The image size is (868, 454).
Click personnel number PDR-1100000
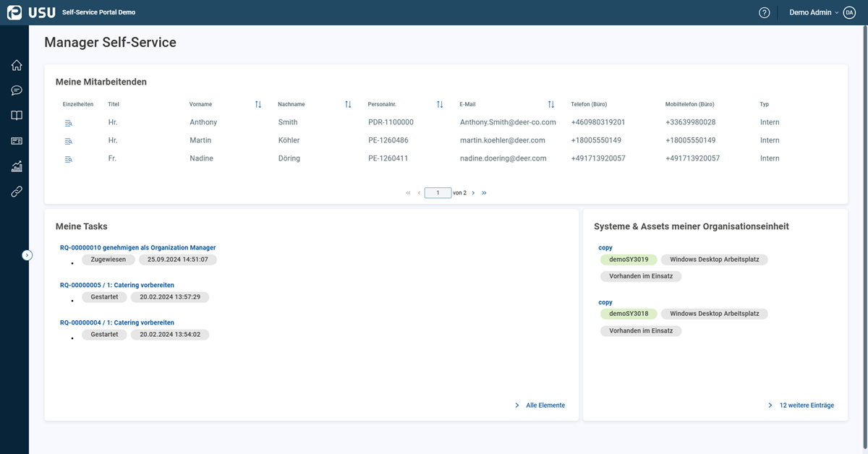point(391,123)
